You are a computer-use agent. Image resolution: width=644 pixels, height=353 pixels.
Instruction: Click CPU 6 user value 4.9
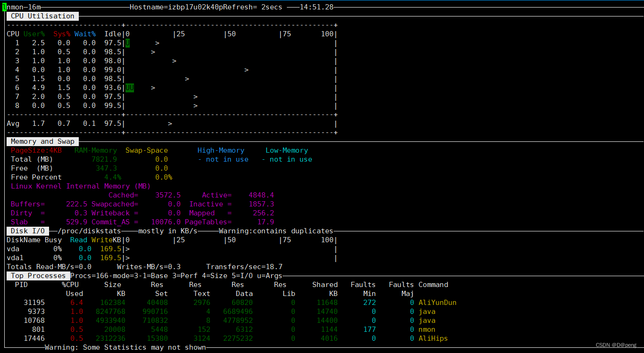tap(39, 88)
